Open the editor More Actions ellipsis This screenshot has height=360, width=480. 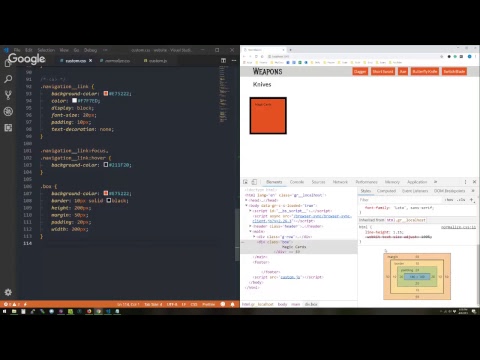tap(234, 60)
